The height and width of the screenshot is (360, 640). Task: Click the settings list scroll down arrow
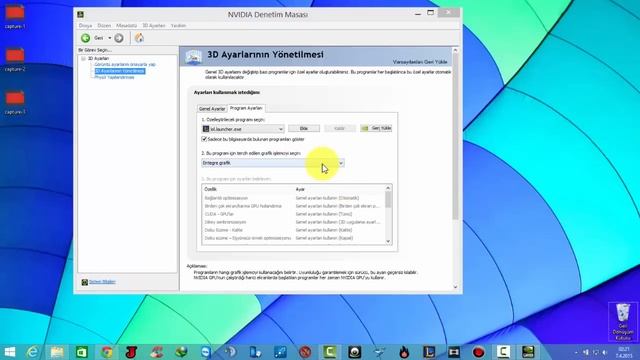pyautogui.click(x=388, y=241)
